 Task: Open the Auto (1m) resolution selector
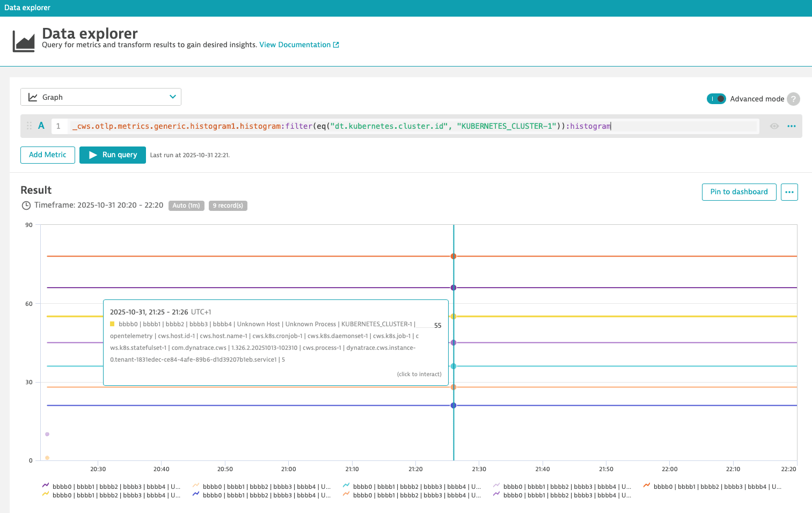click(186, 206)
